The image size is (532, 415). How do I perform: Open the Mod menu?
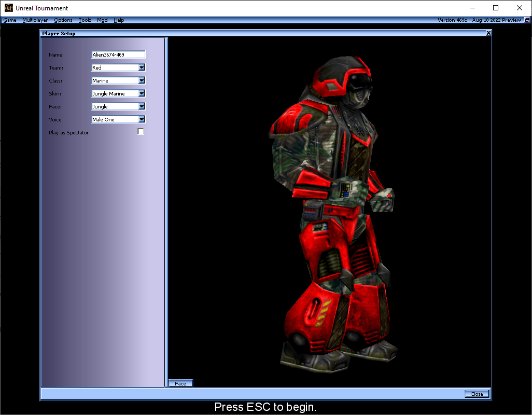[102, 20]
